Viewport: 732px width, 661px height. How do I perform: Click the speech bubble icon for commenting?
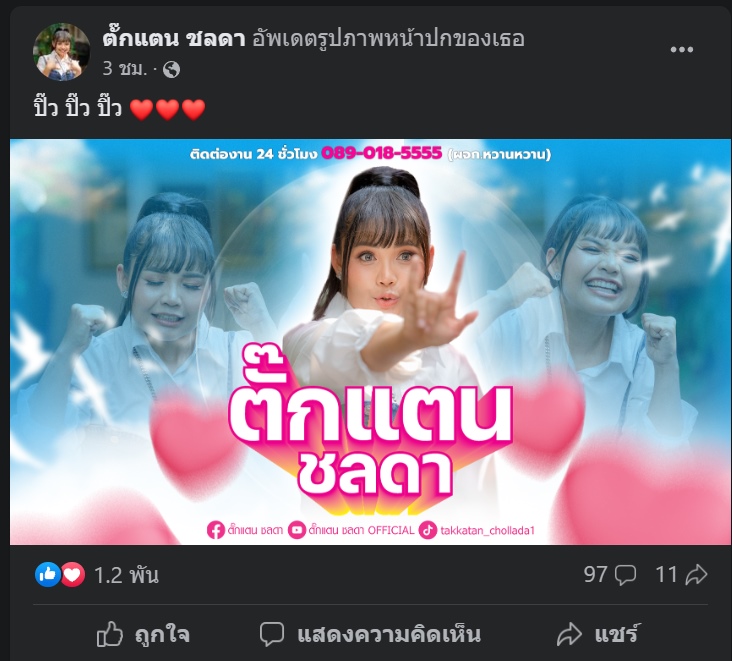tap(272, 634)
